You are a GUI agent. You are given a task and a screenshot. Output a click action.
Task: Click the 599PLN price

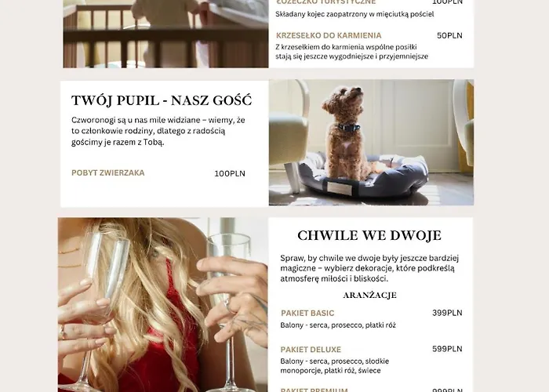click(x=447, y=349)
